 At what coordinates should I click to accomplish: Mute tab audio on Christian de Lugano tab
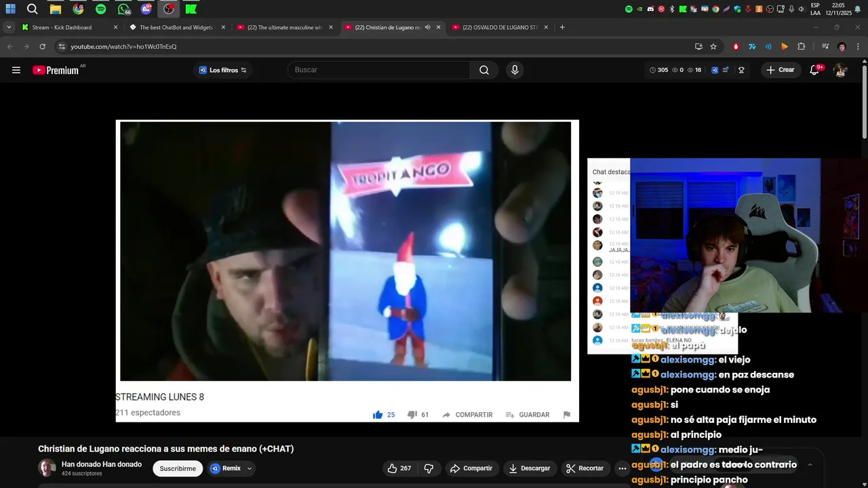(427, 27)
